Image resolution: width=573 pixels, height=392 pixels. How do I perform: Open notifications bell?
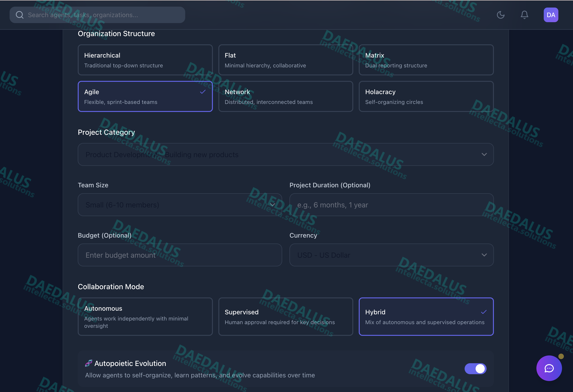(524, 15)
